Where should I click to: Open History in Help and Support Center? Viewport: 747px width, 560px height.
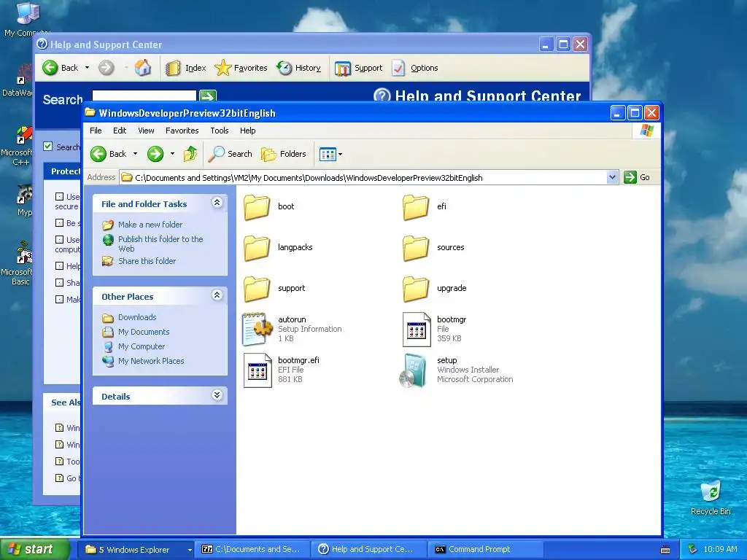point(299,68)
